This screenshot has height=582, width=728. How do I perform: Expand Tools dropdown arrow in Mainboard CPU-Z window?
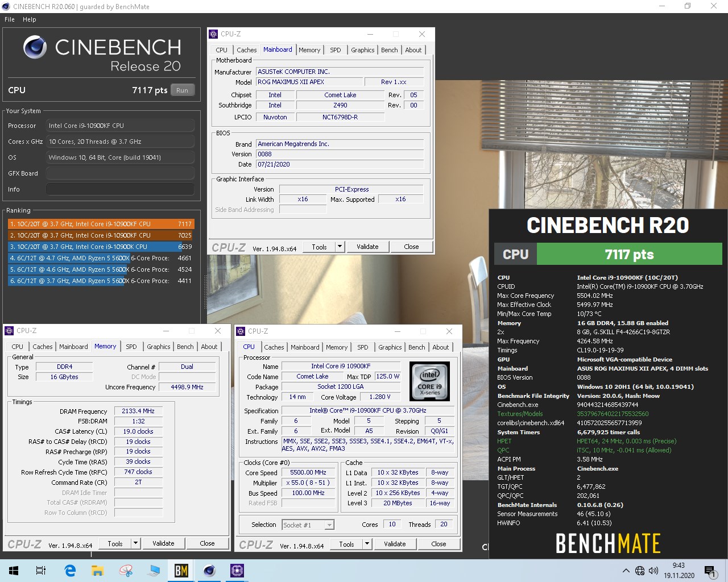[x=340, y=247]
